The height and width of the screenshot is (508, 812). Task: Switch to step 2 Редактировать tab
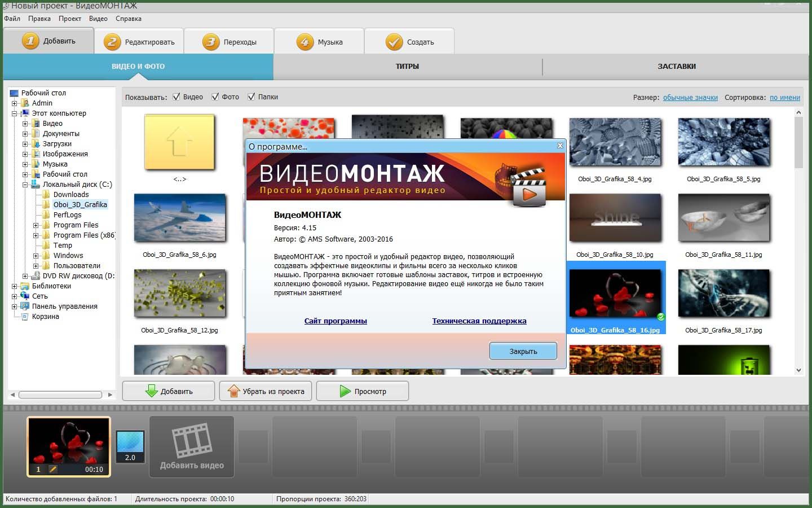click(x=139, y=41)
